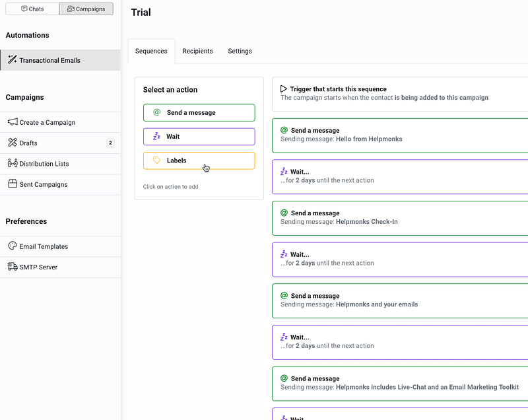Click the Drafts count badge showing 2
The image size is (528, 420).
coord(110,143)
